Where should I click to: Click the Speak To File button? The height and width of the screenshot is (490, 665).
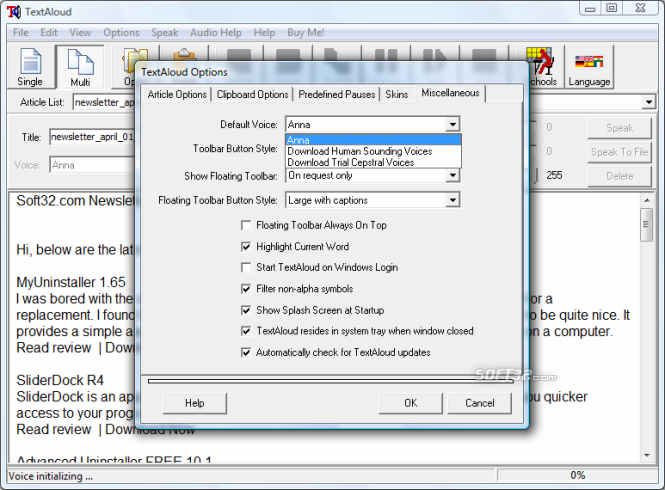point(619,152)
